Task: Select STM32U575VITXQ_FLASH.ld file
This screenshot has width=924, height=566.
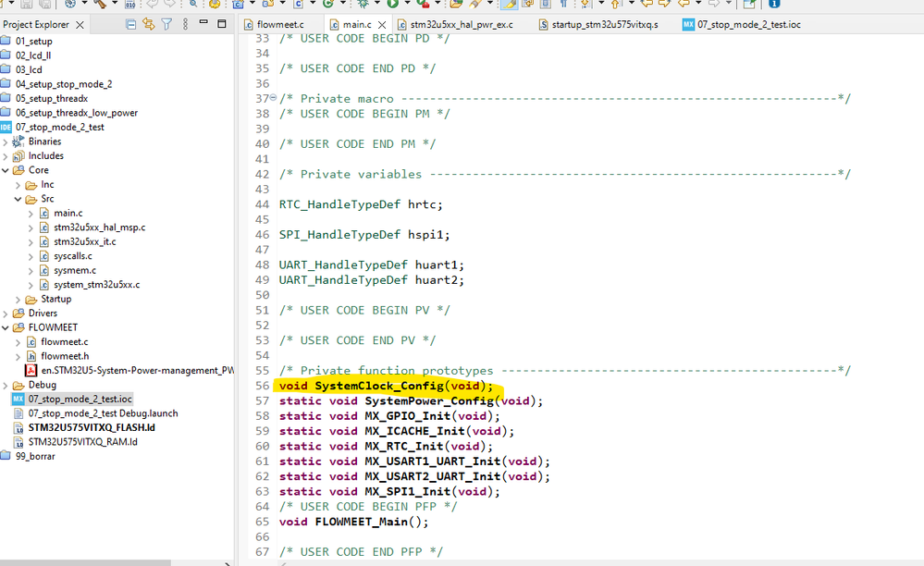Action: (x=92, y=427)
